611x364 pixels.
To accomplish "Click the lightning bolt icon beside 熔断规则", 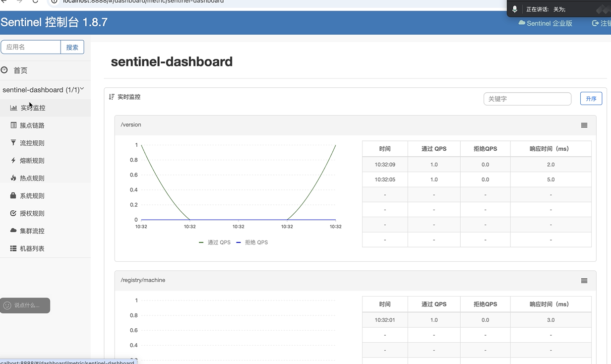I will tap(13, 160).
